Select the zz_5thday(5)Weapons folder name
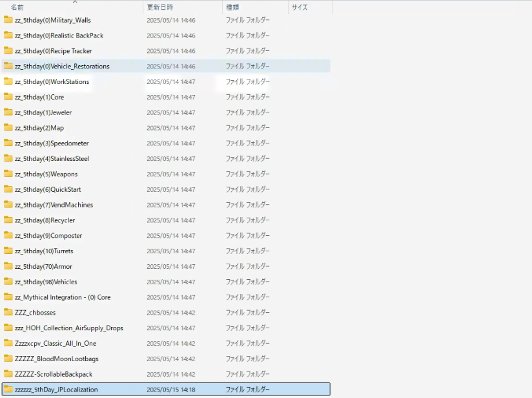Viewport: 532px width, 398px height. (46, 174)
